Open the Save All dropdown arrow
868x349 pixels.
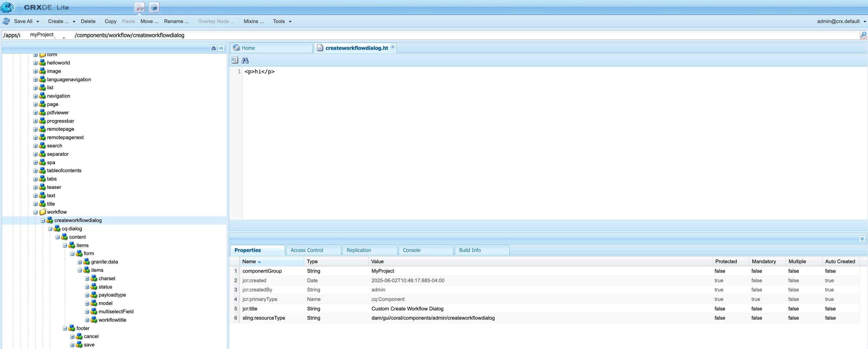click(38, 22)
